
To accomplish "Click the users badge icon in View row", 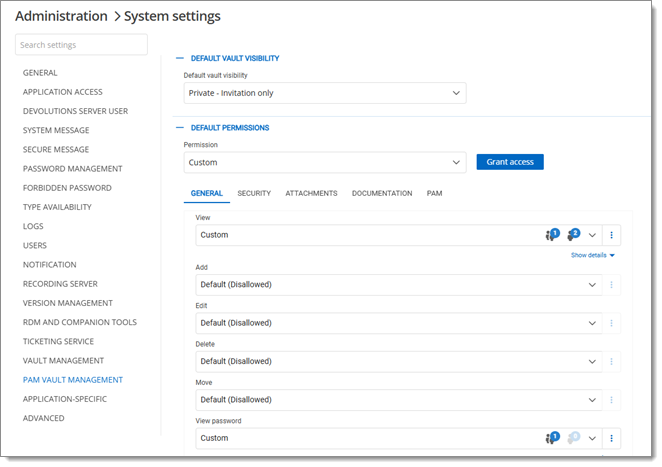I will pyautogui.click(x=552, y=235).
